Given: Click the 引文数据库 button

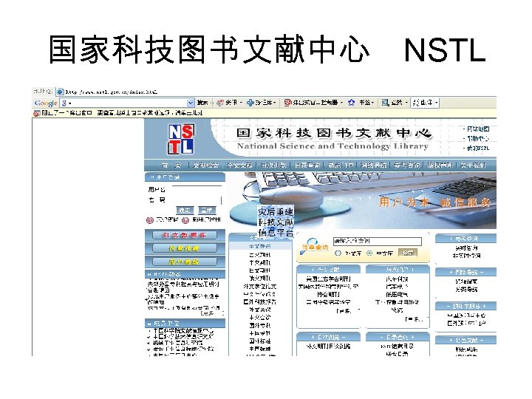Looking at the screenshot, I should 184,235.
